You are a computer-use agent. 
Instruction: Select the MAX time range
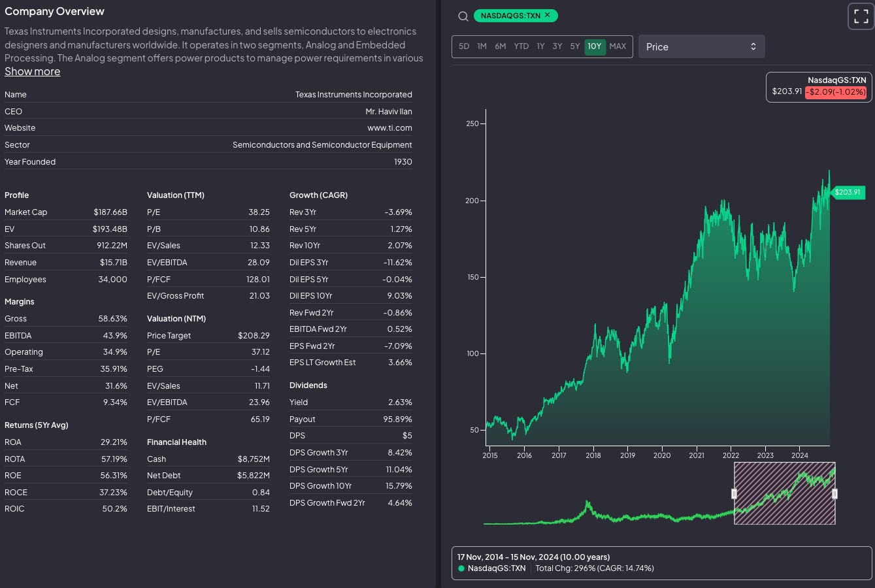[x=618, y=46]
